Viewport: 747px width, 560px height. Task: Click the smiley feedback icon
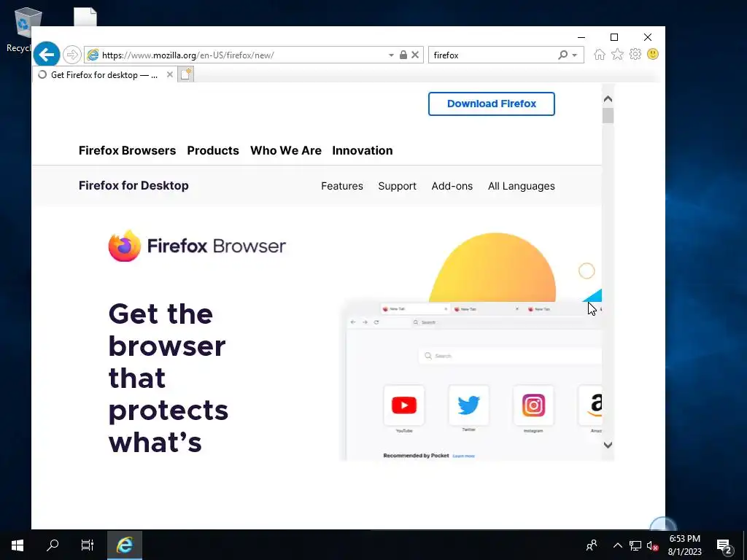[653, 54]
